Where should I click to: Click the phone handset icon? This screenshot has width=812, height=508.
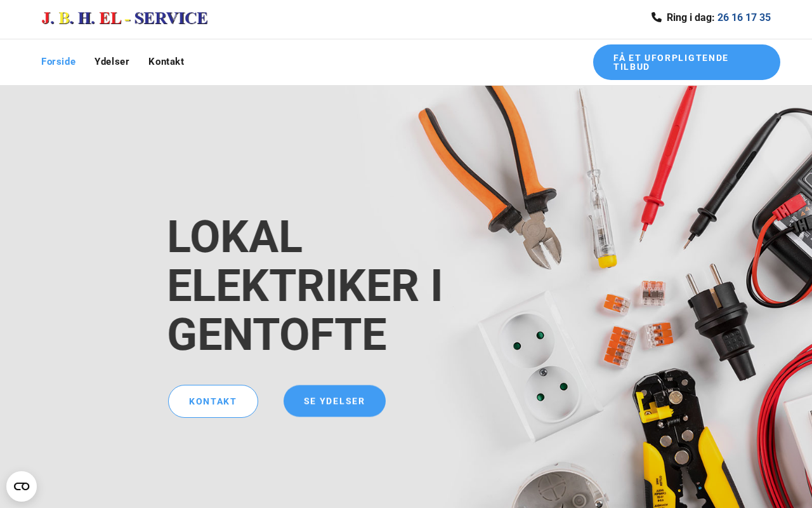[657, 17]
